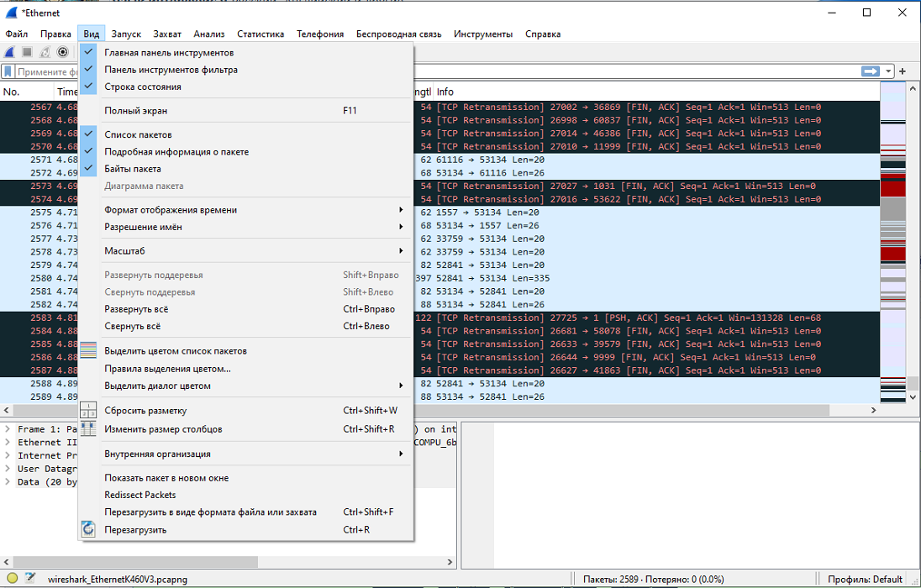This screenshot has height=588, width=921.
Task: Apply display filter with arrow button
Action: click(x=871, y=71)
